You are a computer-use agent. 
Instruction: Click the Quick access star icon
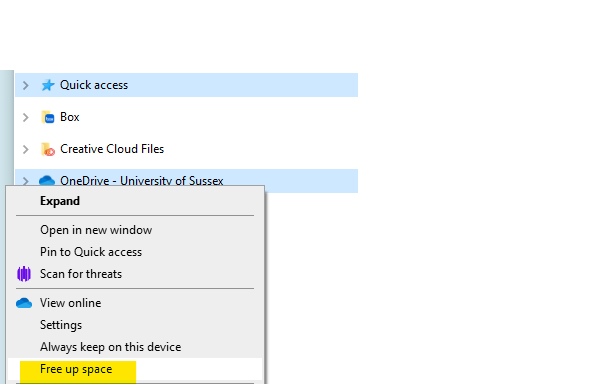coord(48,85)
